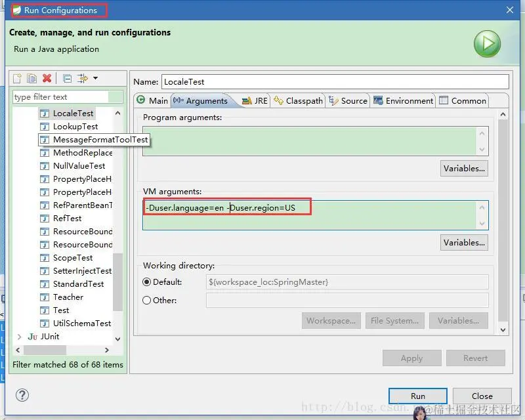Image resolution: width=525 pixels, height=420 pixels.
Task: Close the Run Configurations dialog with X
Action: pyautogui.click(x=510, y=10)
